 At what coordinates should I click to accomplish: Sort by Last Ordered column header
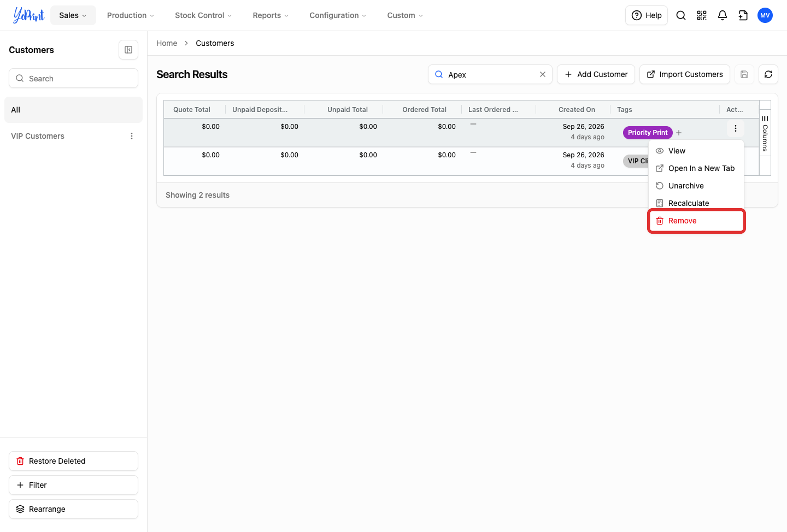(493, 110)
